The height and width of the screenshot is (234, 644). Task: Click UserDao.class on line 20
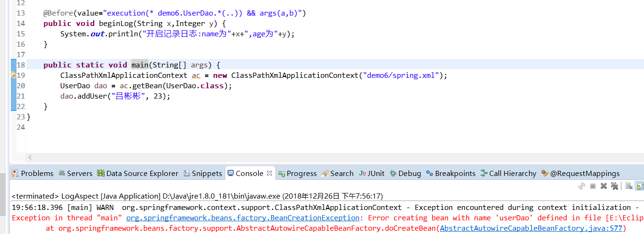click(197, 86)
